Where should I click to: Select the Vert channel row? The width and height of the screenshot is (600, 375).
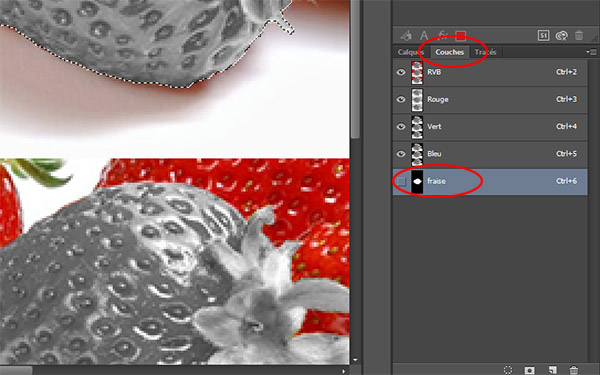click(490, 127)
